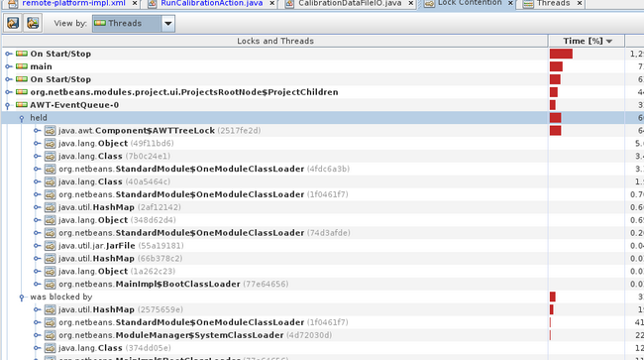This screenshot has width=644, height=360.
Task: Switch to the Threads tab
Action: 553,3
